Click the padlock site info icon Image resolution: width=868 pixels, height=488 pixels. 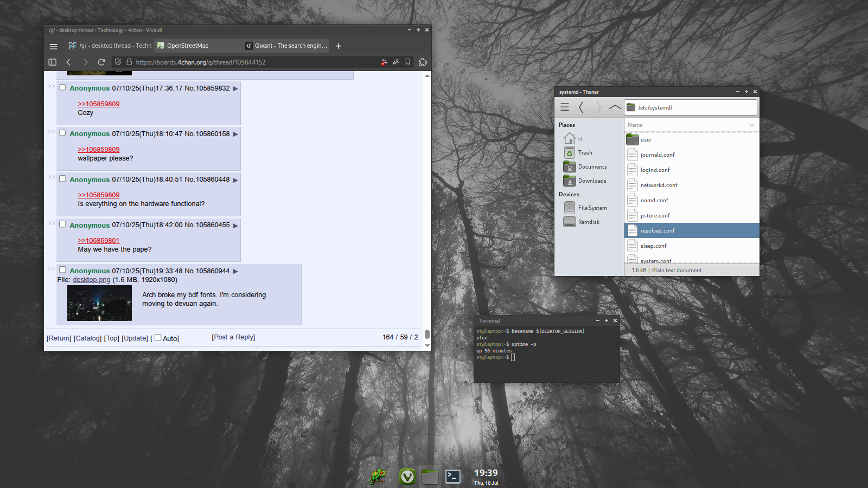coord(129,62)
